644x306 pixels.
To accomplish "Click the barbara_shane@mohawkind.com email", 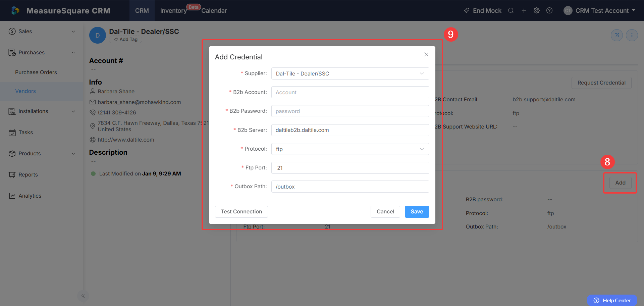I will [x=139, y=102].
